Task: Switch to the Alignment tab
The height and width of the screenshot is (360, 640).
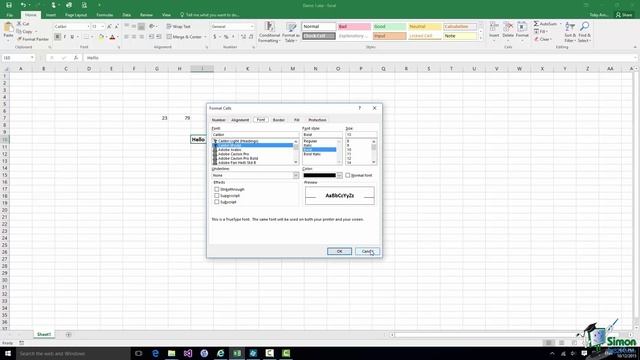Action: tap(240, 120)
